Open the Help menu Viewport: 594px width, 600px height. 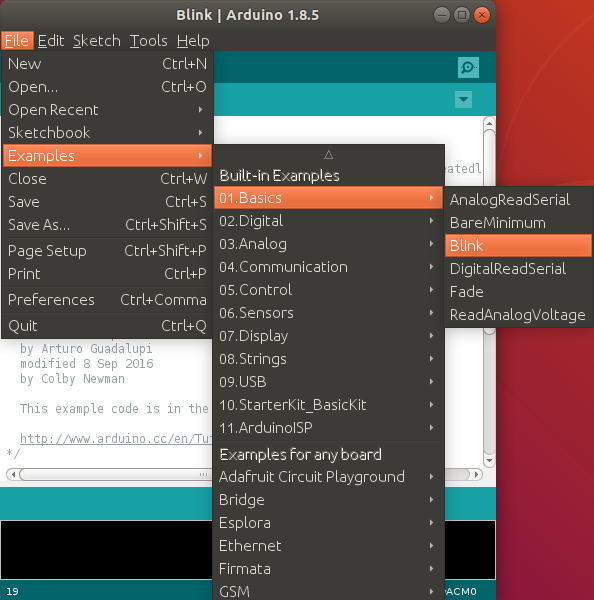193,41
